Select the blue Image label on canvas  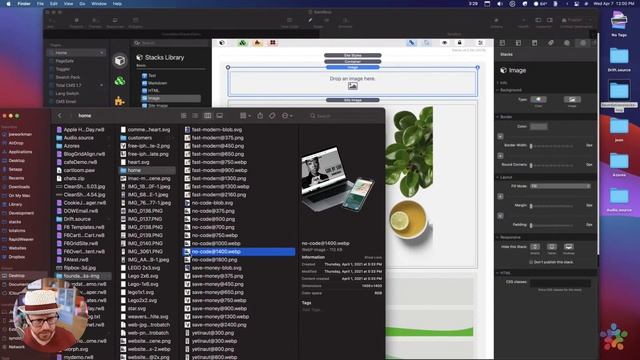click(x=353, y=67)
